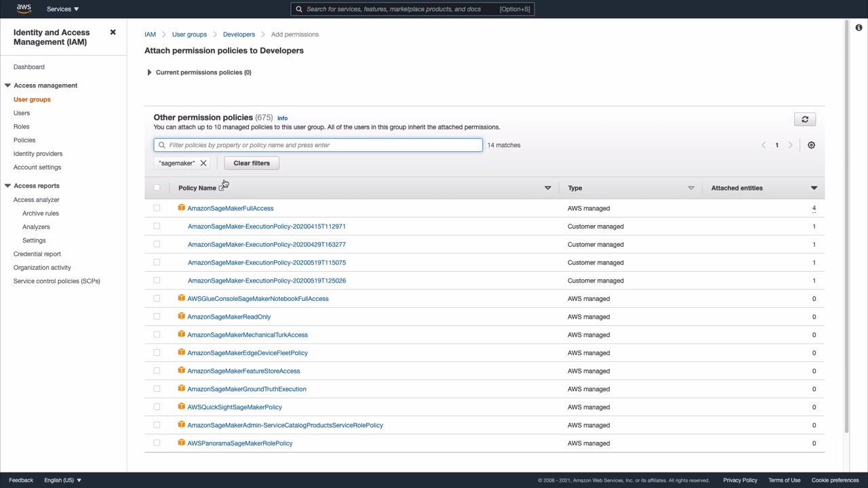
Task: Close the IAM navigation sidebar
Action: click(x=113, y=33)
